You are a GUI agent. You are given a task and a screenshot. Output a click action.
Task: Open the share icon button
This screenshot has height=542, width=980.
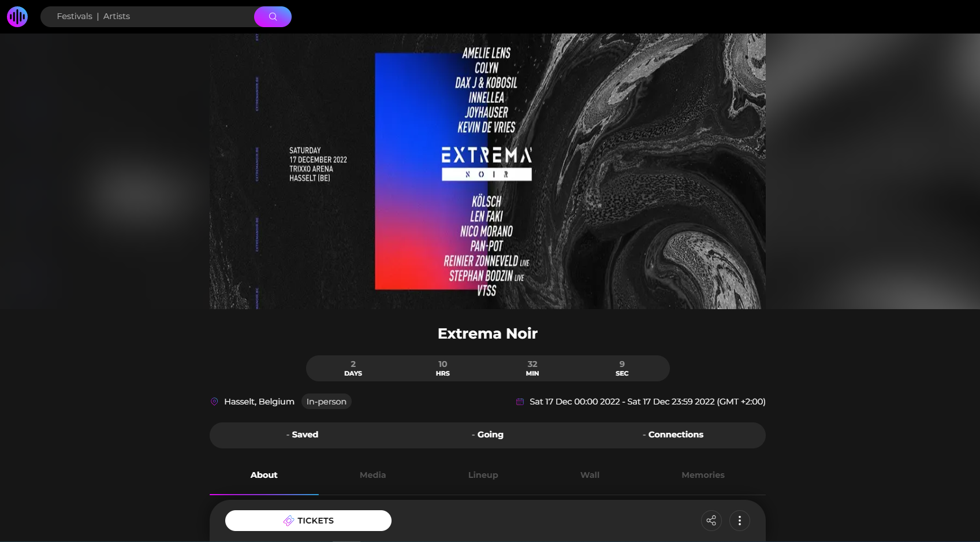711,521
